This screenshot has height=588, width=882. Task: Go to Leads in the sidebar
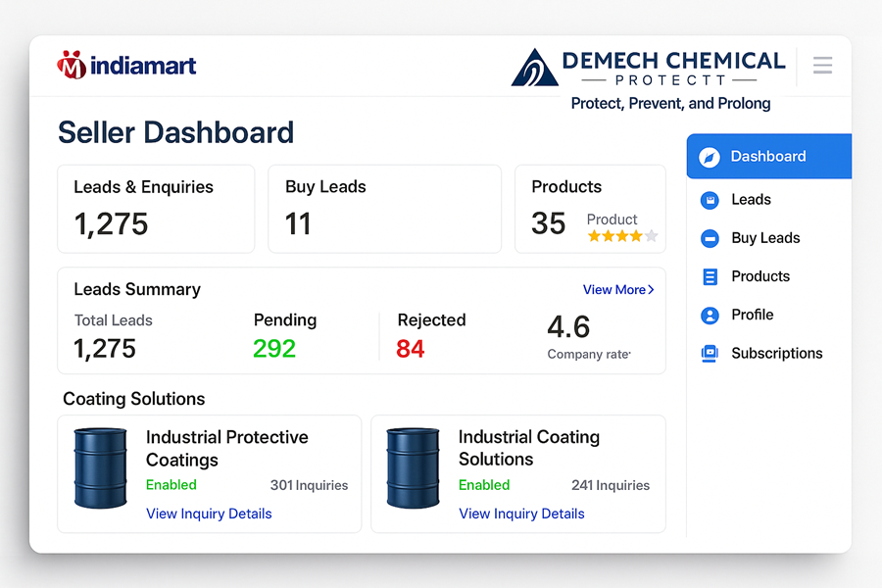pos(751,200)
